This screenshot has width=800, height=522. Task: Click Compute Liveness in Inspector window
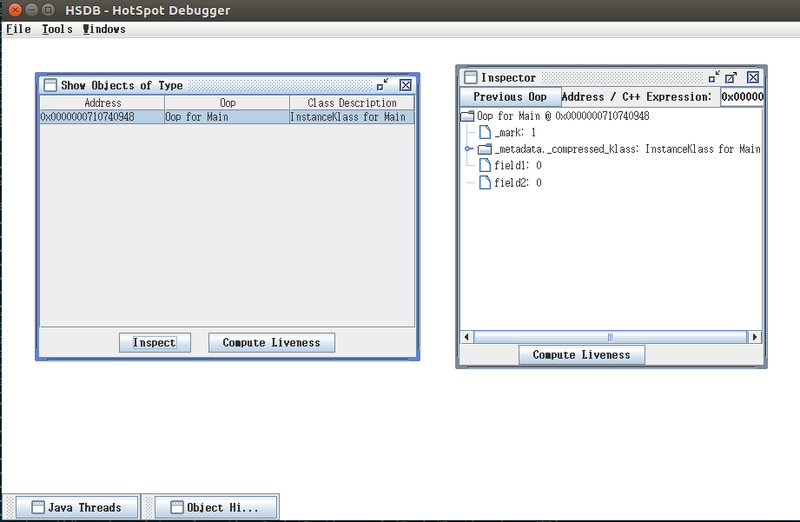pyautogui.click(x=582, y=355)
